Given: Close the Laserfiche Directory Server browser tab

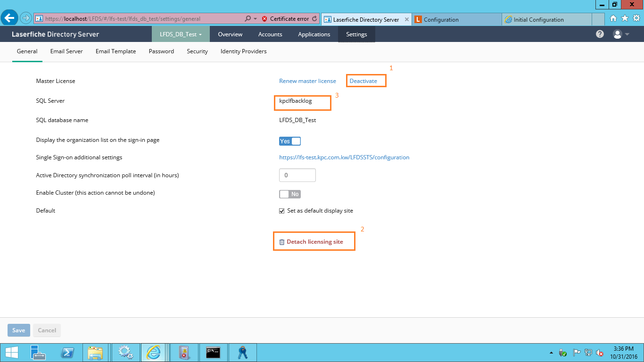Looking at the screenshot, I should 408,19.
